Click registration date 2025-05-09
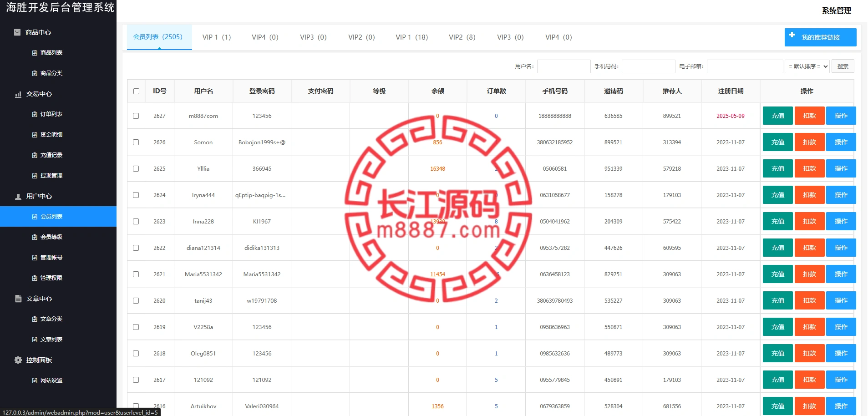Image resolution: width=868 pixels, height=416 pixels. click(x=731, y=116)
